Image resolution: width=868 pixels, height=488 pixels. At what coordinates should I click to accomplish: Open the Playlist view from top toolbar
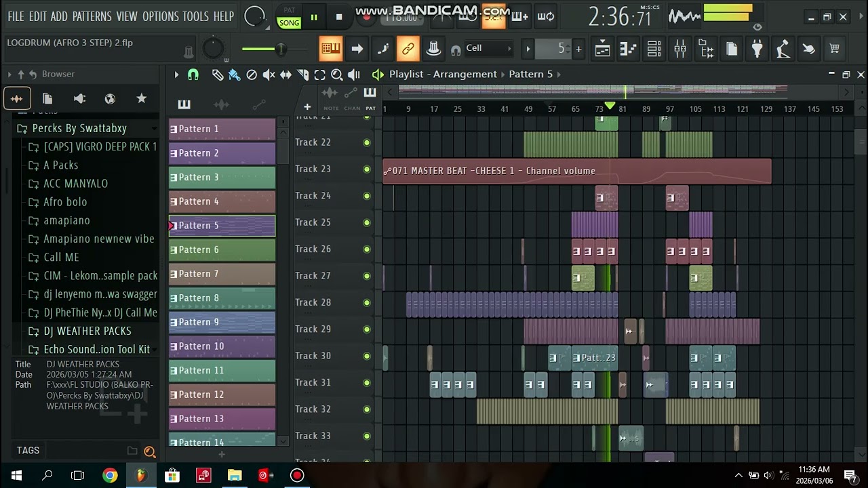point(602,49)
